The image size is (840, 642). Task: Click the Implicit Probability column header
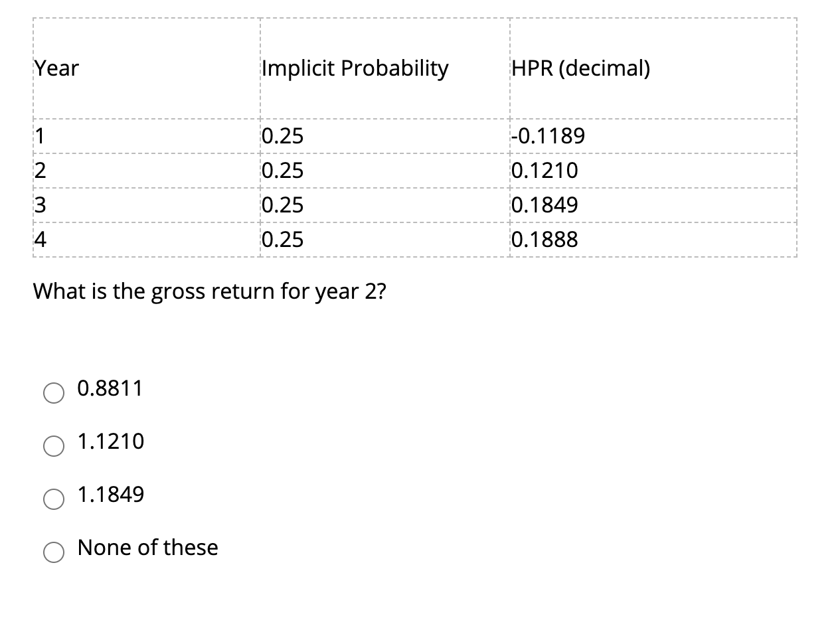354,68
